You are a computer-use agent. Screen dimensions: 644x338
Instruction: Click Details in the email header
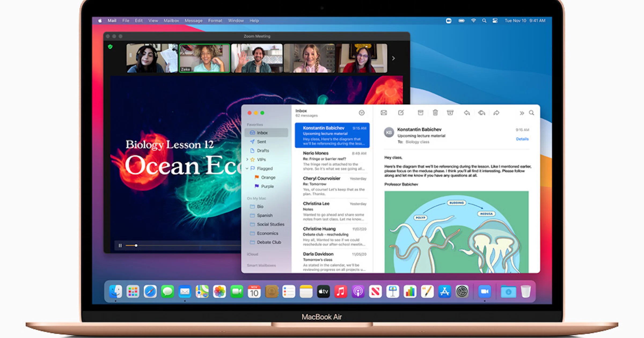pos(522,139)
